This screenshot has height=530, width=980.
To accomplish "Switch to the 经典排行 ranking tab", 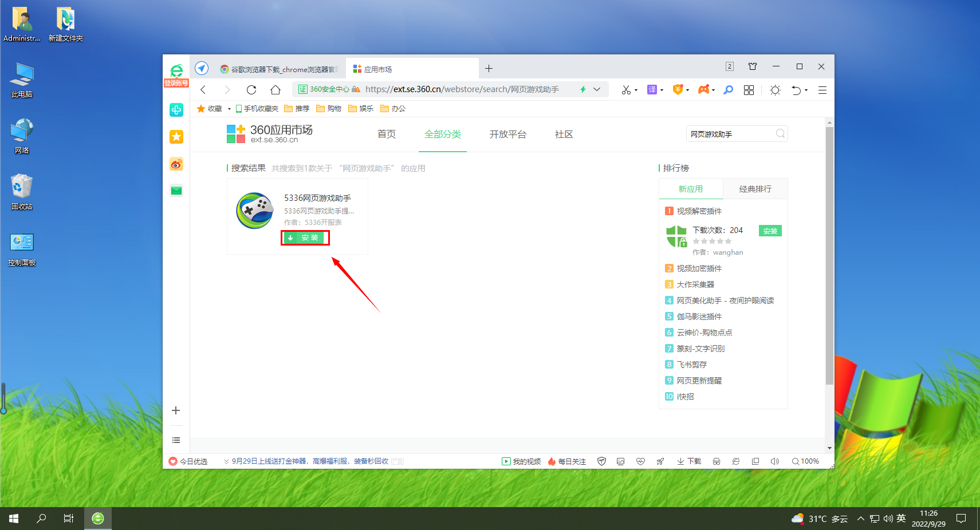I will pos(755,189).
